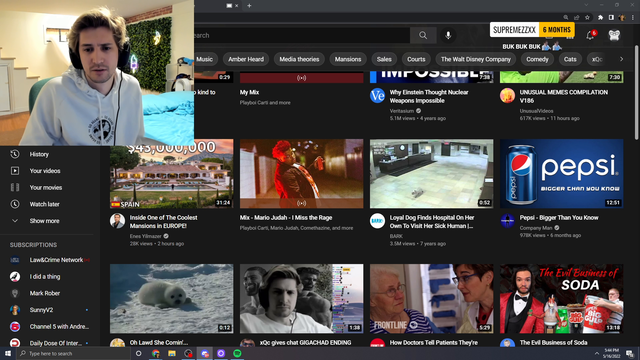Screen dimensions: 640x360
Task: Click the share page icon in address bar
Action: [577, 18]
